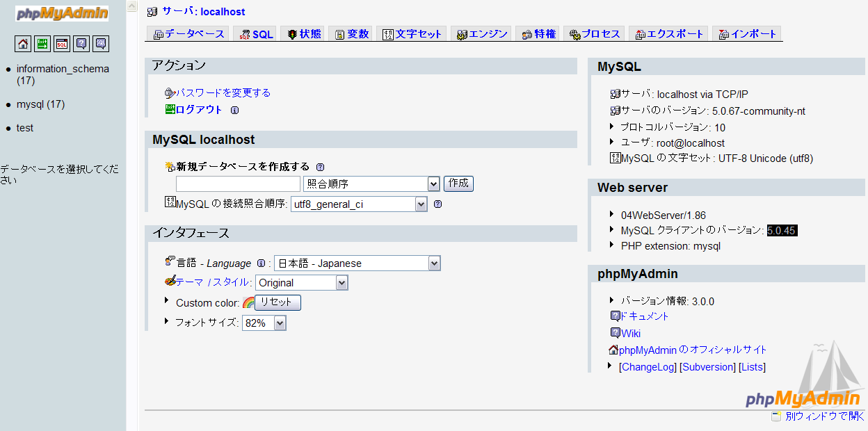Viewport: 868px width, 431px height.
Task: Click the Home icon in sidebar
Action: (23, 44)
